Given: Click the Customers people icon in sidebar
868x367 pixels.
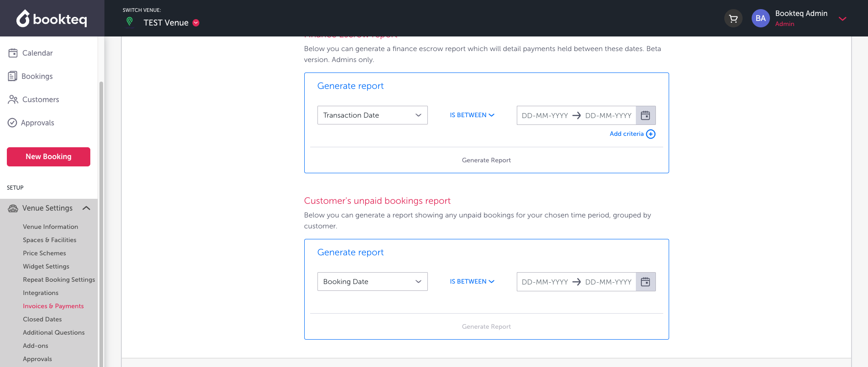Looking at the screenshot, I should click(x=13, y=99).
